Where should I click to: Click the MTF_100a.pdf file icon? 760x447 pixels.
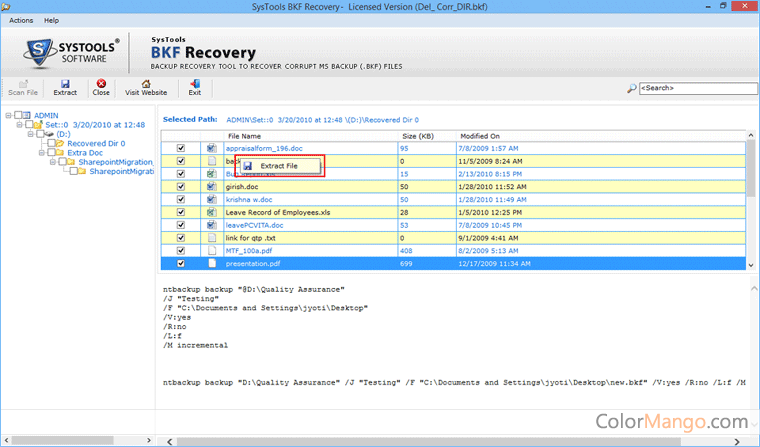pyautogui.click(x=211, y=251)
